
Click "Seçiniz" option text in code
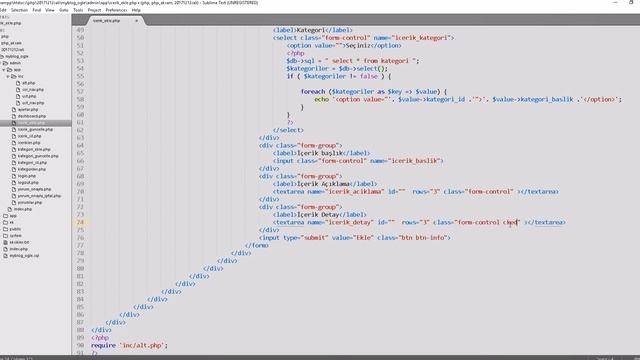(x=358, y=46)
